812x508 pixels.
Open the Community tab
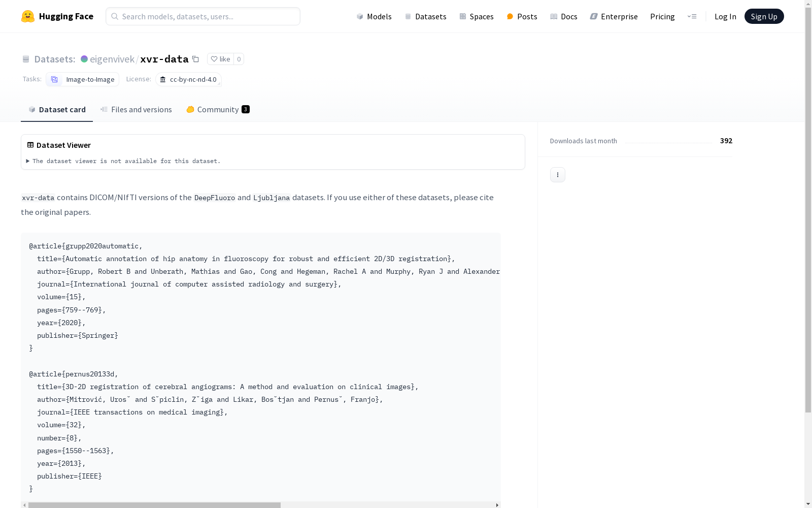(218, 109)
